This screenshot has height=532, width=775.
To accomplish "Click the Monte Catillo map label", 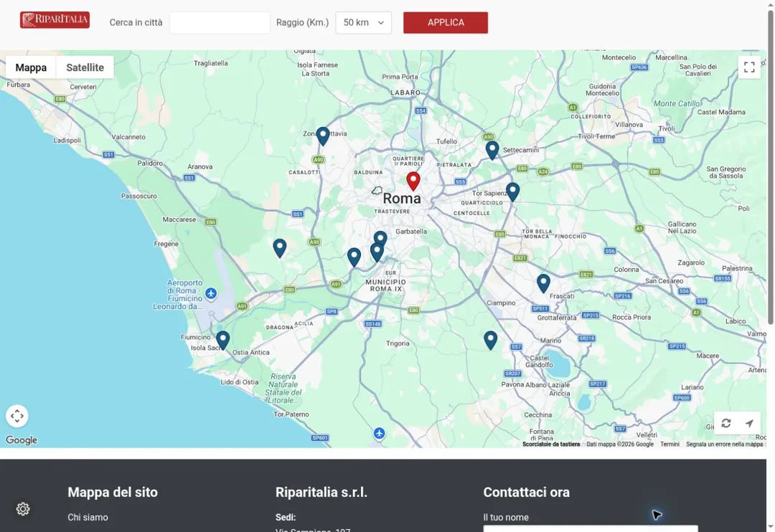I will 677,104.
